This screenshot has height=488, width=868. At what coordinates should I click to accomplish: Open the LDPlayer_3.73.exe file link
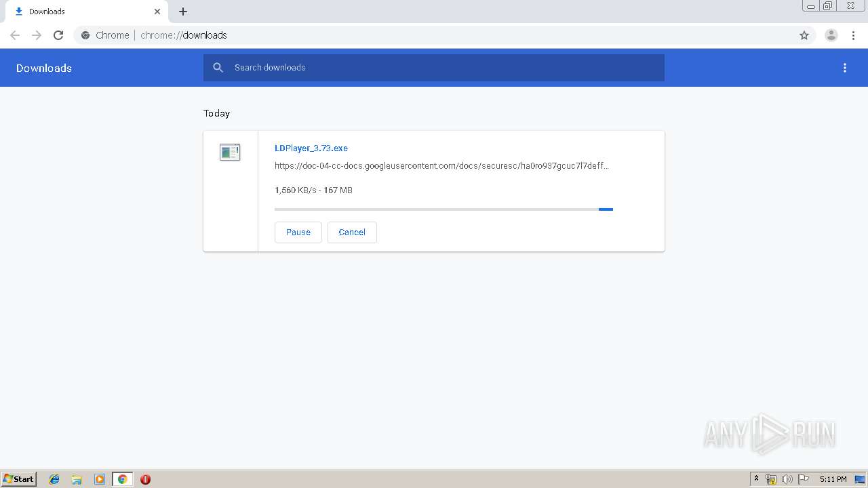click(311, 148)
